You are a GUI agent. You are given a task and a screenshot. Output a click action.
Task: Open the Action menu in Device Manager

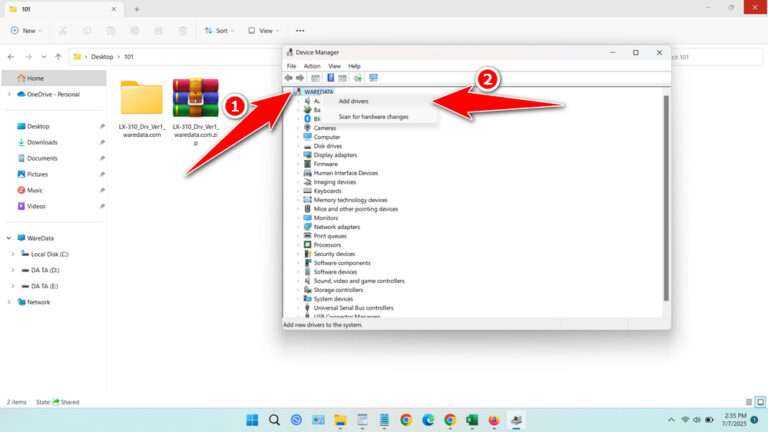click(x=312, y=66)
